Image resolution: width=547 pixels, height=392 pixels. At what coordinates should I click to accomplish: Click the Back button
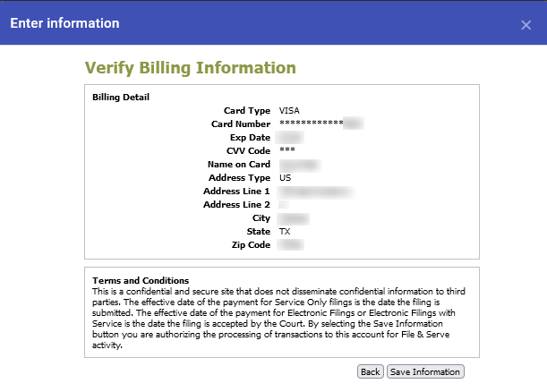point(370,371)
